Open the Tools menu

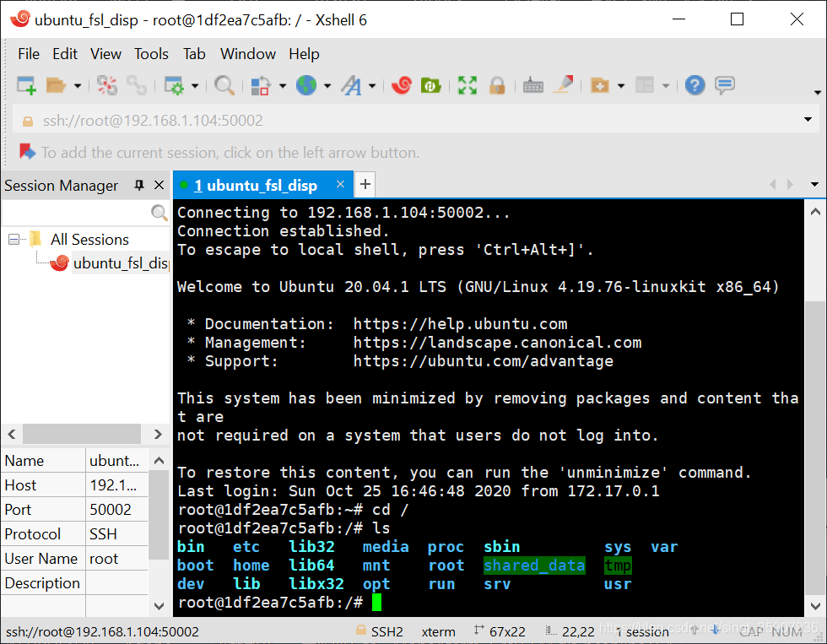coord(151,54)
